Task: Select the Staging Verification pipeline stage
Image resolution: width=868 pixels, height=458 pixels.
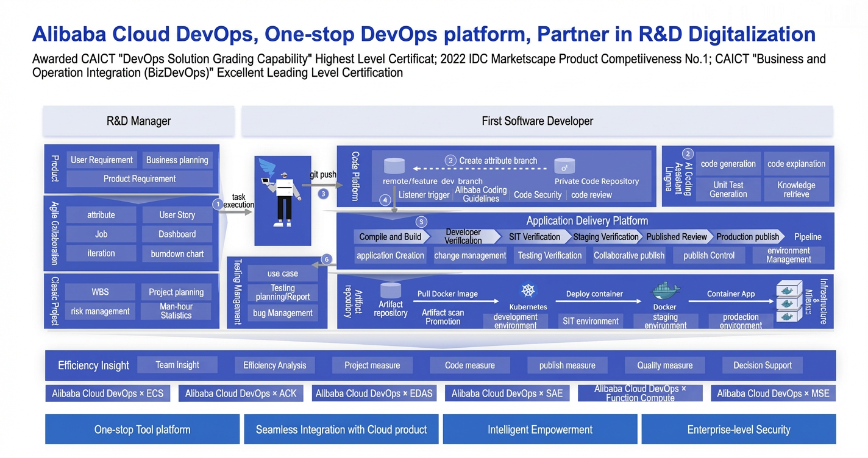Action: coord(606,237)
